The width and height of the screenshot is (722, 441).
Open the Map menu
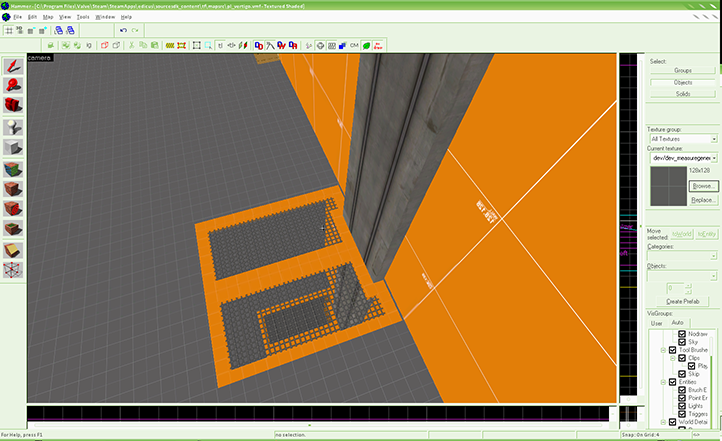[x=48, y=17]
